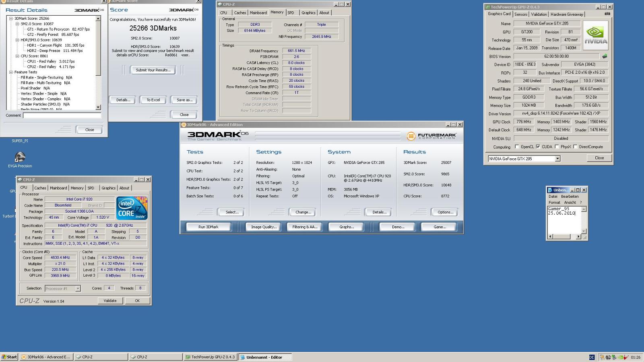Click Filtering & AA button
Viewport: 644px width, 362px height.
click(x=305, y=227)
